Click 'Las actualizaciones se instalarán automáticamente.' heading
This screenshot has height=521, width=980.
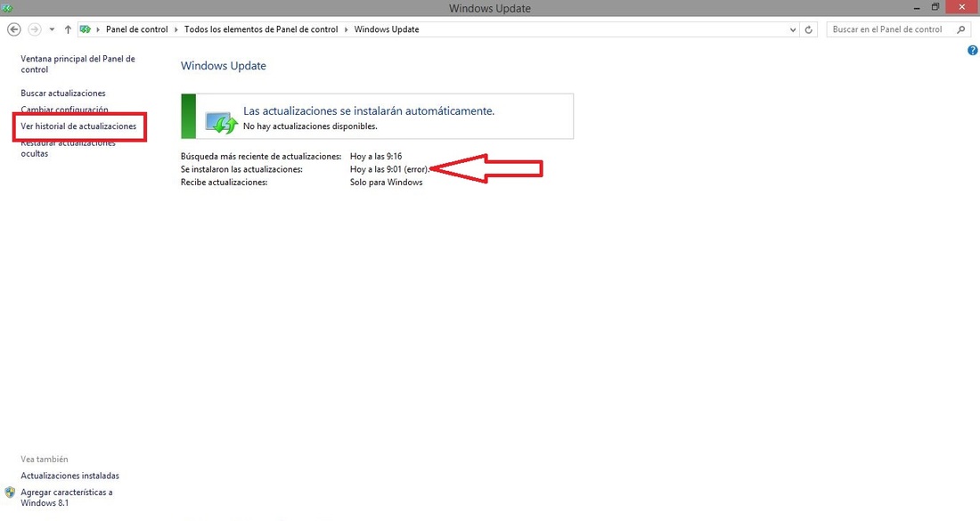point(369,110)
